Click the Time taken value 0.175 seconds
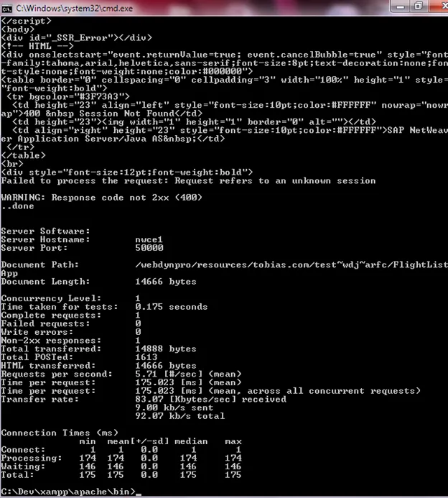The image size is (448, 498). (172, 307)
